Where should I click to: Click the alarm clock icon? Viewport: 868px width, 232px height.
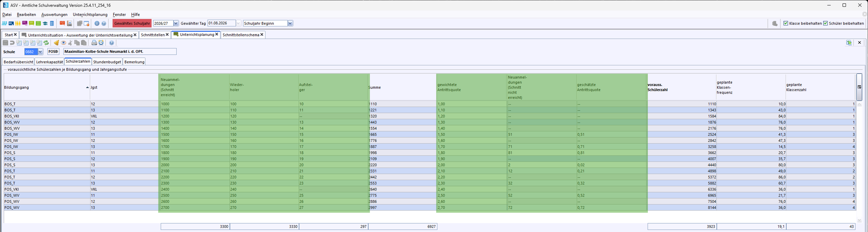101,43
